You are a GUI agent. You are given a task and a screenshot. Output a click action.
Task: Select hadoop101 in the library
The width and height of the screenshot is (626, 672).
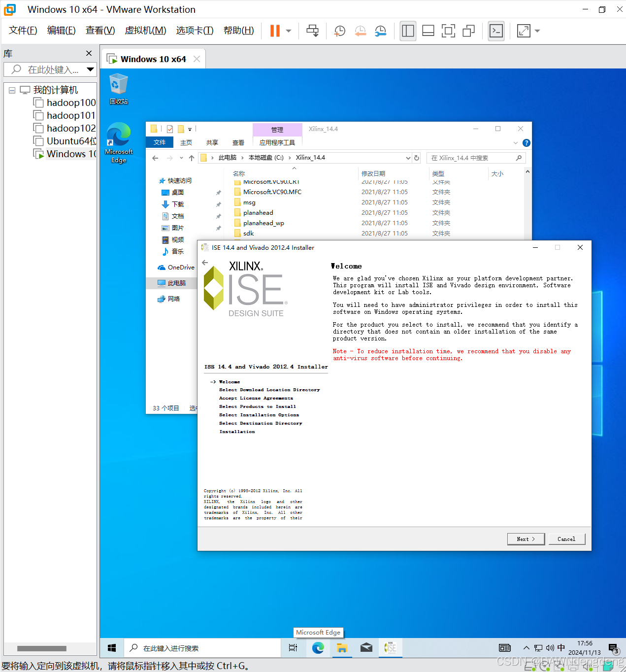pos(65,115)
